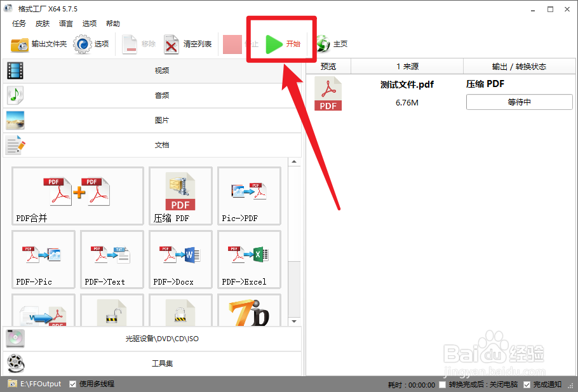Choose the PDF->Excel conversion tool
The width and height of the screenshot is (578, 392).
tap(248, 259)
